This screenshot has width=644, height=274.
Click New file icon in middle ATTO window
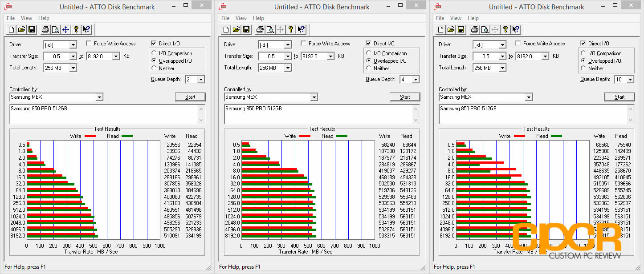226,30
